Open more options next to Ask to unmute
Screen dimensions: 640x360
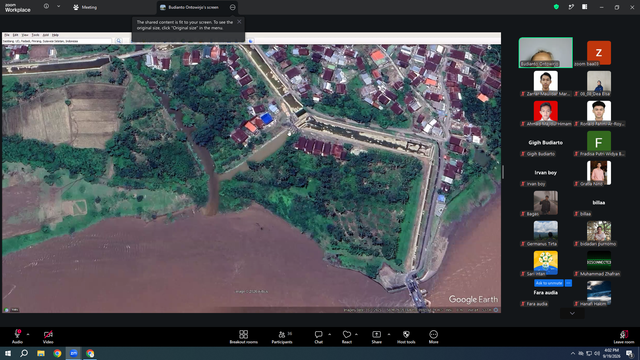pos(568,283)
